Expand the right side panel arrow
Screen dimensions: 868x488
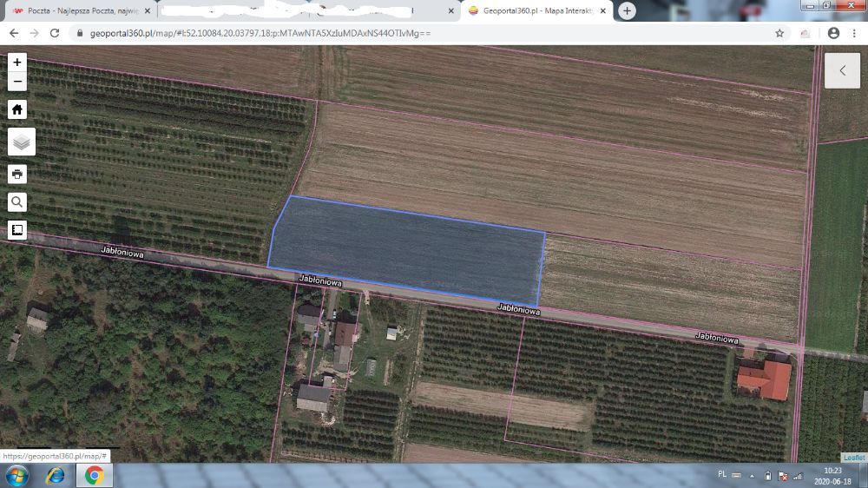[842, 70]
